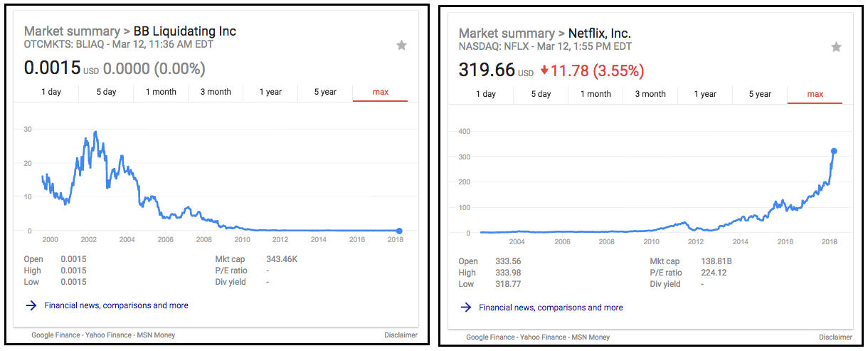Star the BB Liquidating Inc stock
Viewport: 868px width, 351px height.
pos(402,45)
